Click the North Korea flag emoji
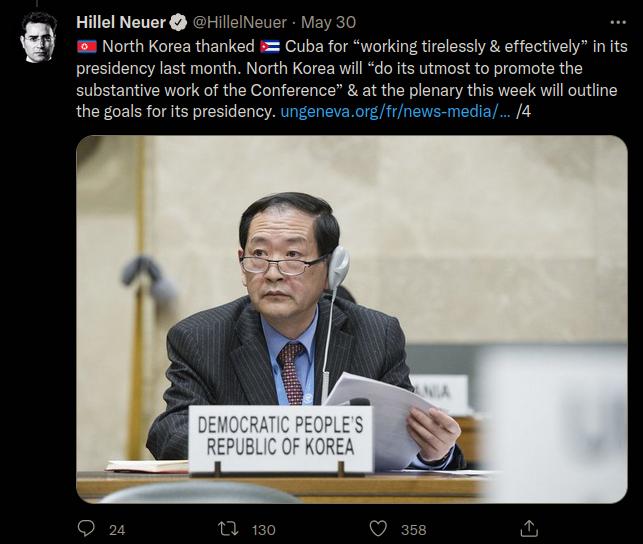The width and height of the screenshot is (643, 544). (x=87, y=47)
